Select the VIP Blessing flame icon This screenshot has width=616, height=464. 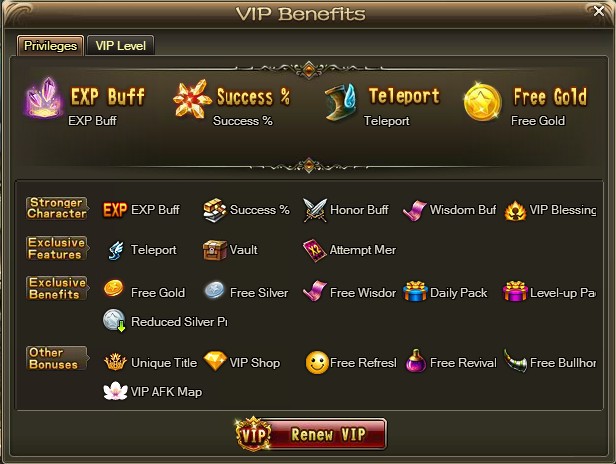(515, 211)
